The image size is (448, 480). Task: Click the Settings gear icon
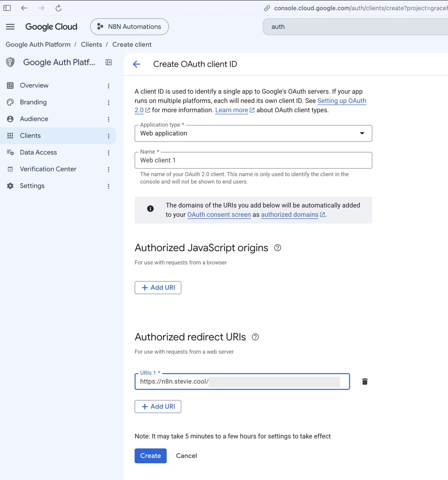click(10, 186)
